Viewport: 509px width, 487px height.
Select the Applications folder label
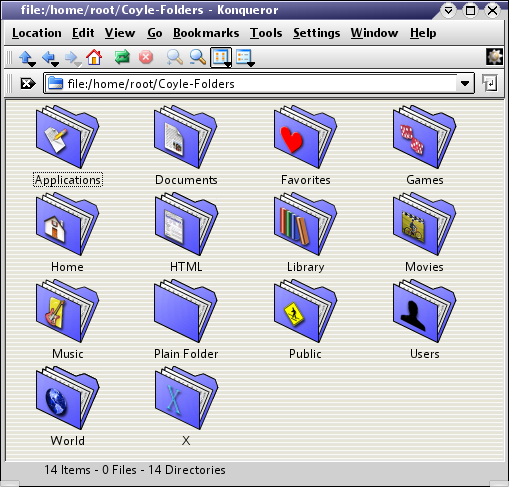coord(68,180)
